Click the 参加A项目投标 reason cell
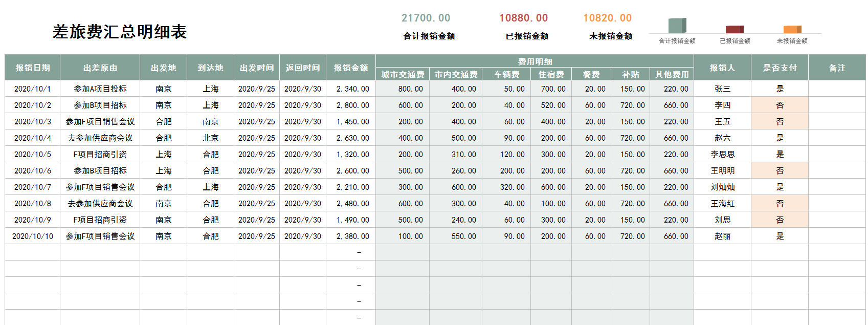Viewport: 868px width, 325px height. (100, 89)
